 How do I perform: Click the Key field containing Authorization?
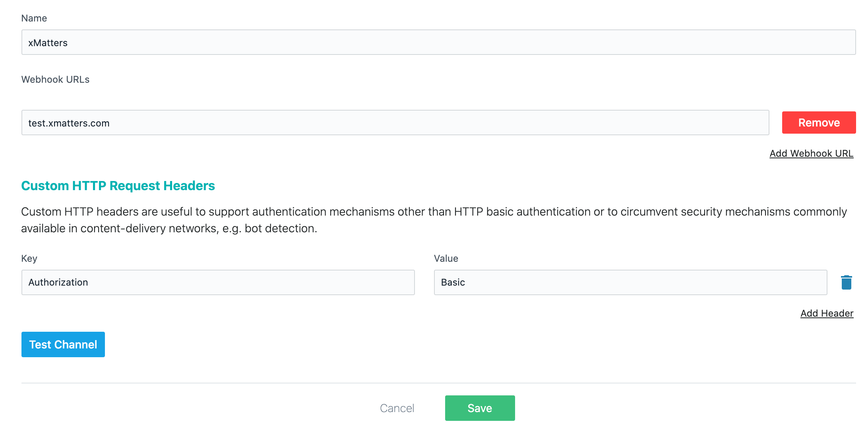tap(218, 282)
